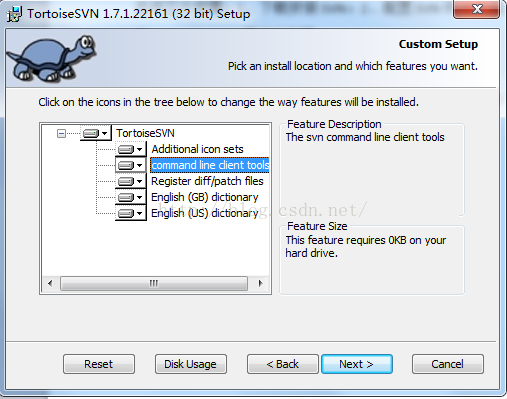
Task: Select English (GB) dictionary feature
Action: point(205,197)
